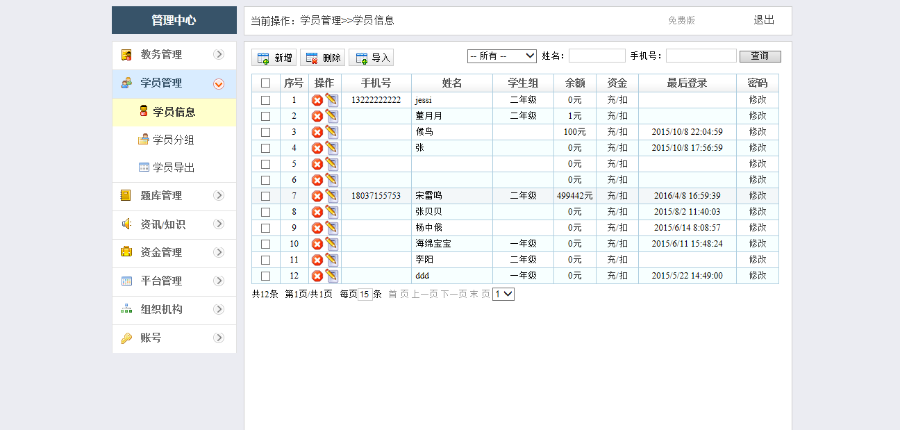The height and width of the screenshot is (430, 900).
Task: Click the edit pencil icon for row 3
Action: pyautogui.click(x=331, y=132)
